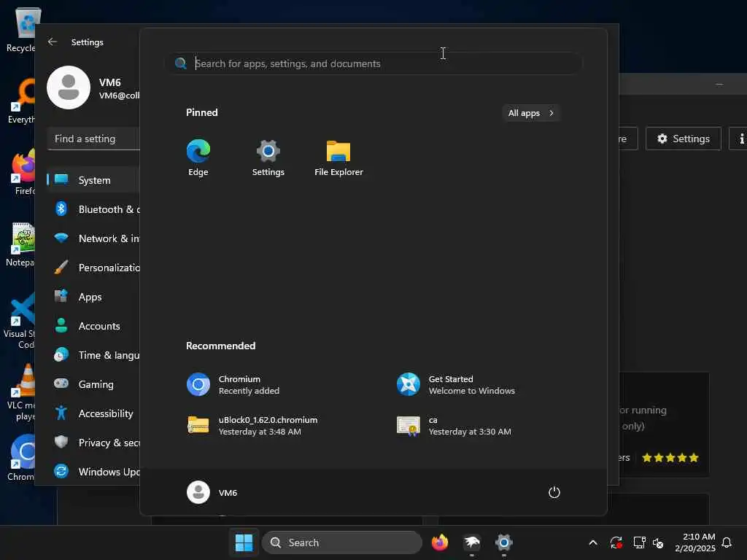Viewport: 747px width, 560px height.
Task: Show hidden system tray icons
Action: click(593, 542)
